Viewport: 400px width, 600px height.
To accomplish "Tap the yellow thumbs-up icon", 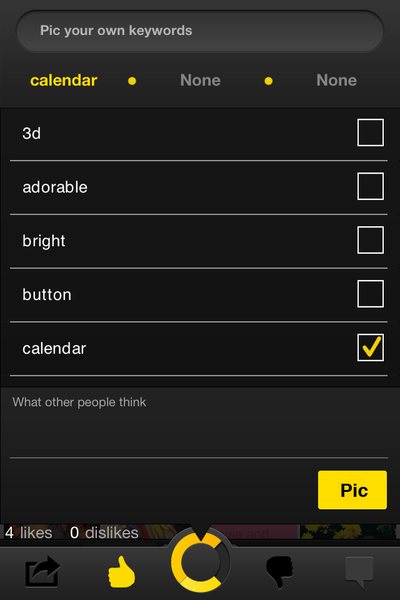I will 121,572.
